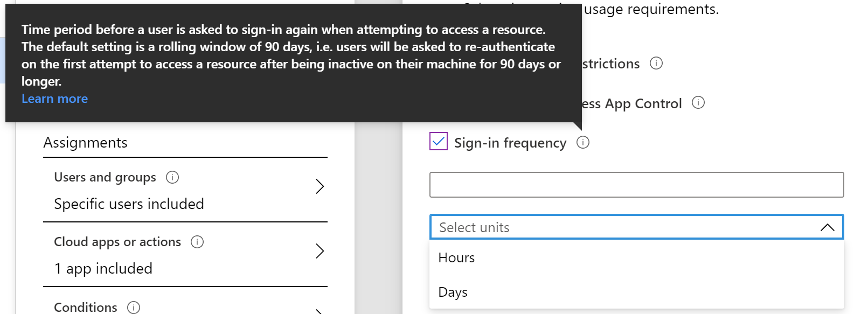Image resolution: width=868 pixels, height=314 pixels.
Task: Click the sign-in frequency value text box
Action: pyautogui.click(x=636, y=185)
